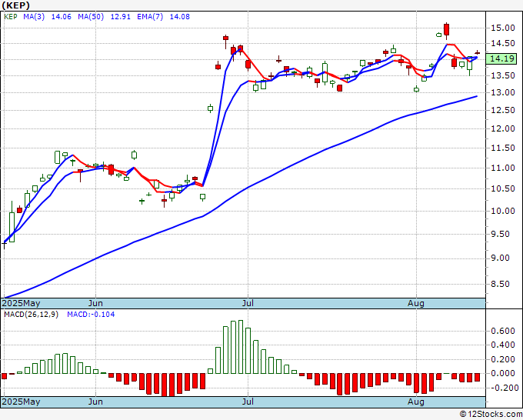This screenshot has height=420, width=523.
Task: Click Aug label on price chart axis
Action: [416, 303]
